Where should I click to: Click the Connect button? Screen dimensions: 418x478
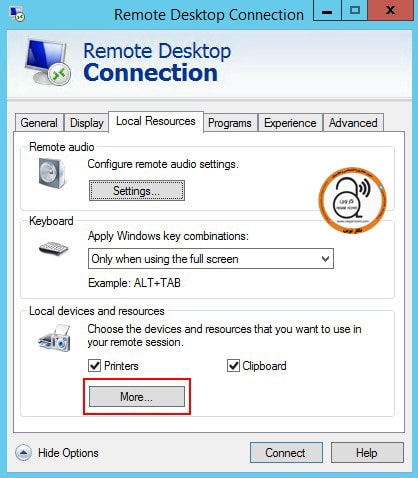286,453
